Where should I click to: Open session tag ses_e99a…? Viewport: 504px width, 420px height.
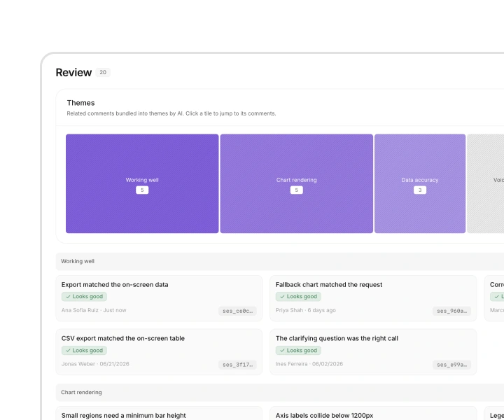(x=451, y=365)
